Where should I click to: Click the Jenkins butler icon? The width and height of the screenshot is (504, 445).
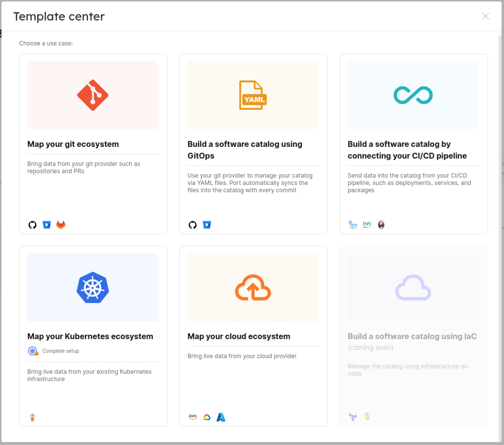click(x=381, y=225)
